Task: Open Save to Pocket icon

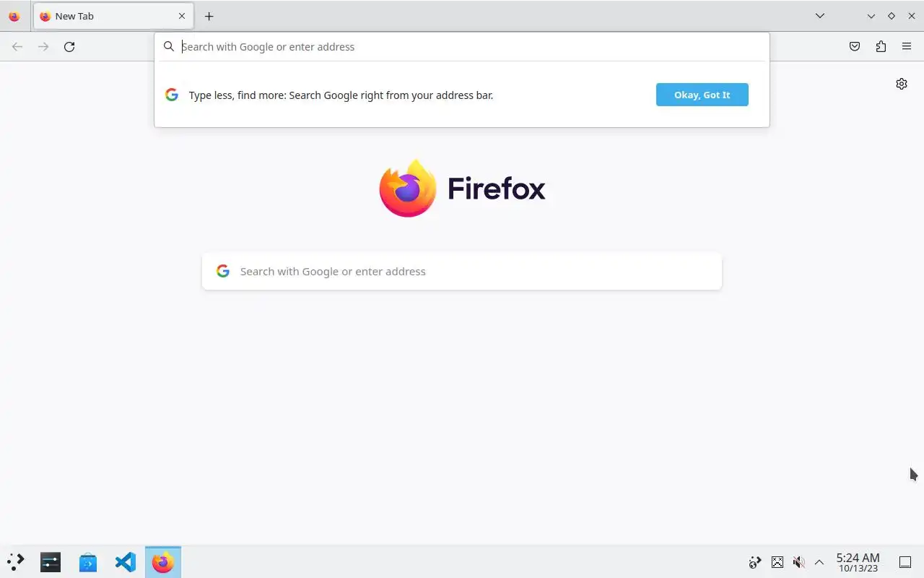Action: tap(855, 46)
